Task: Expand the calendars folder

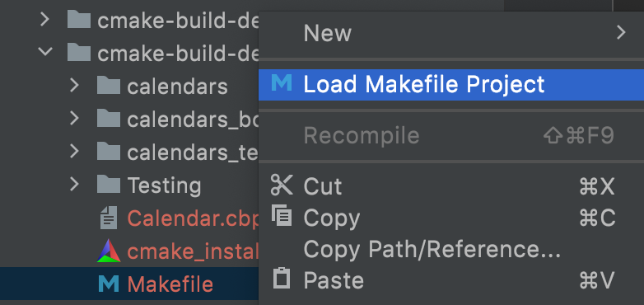Action: [x=74, y=86]
